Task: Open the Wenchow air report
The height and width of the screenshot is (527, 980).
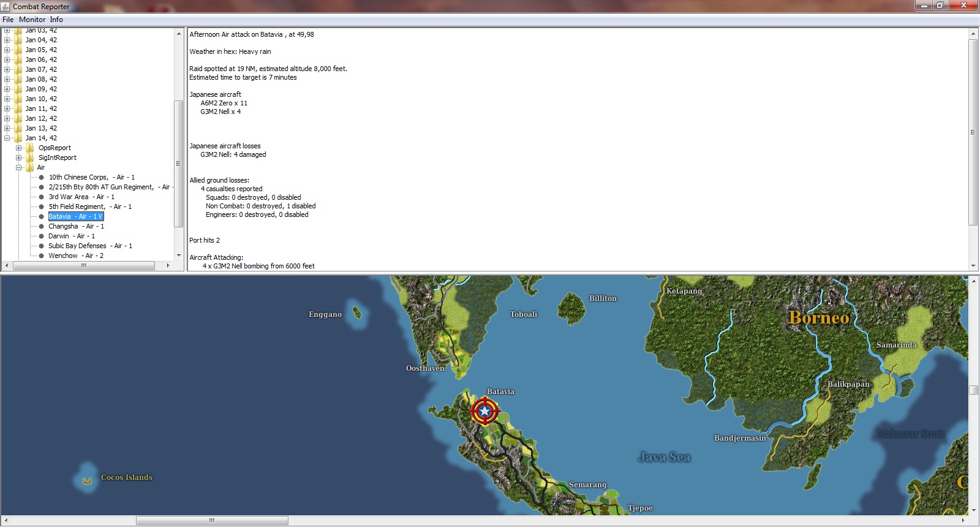Action: 76,256
